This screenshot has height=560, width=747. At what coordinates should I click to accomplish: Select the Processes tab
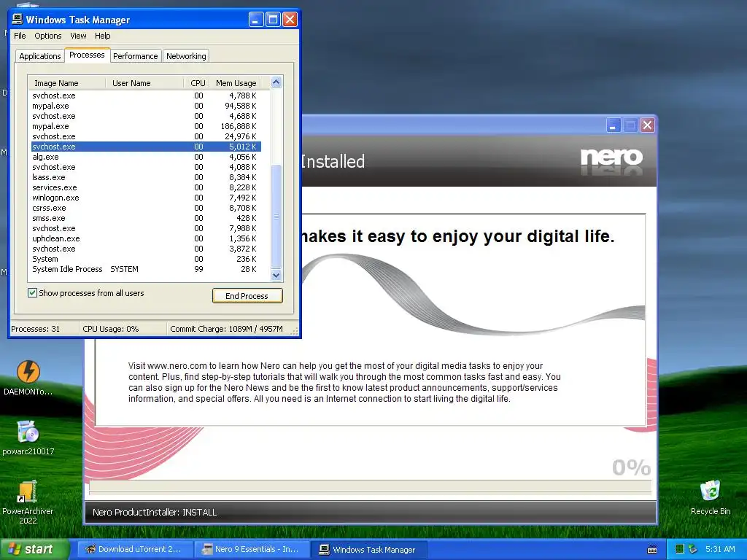click(x=87, y=55)
